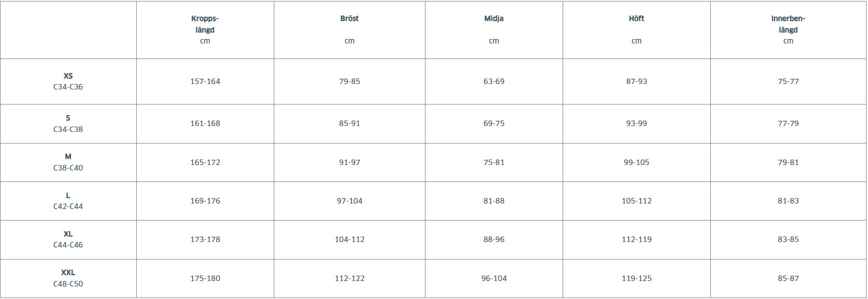868x299 pixels.
Task: Select the M waist value 75-81
Action: click(x=494, y=162)
